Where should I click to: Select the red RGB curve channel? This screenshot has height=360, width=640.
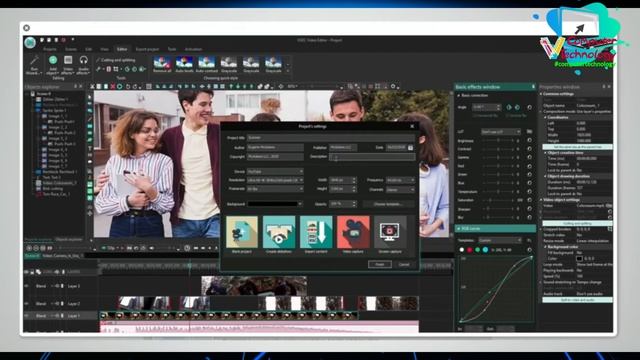470,250
